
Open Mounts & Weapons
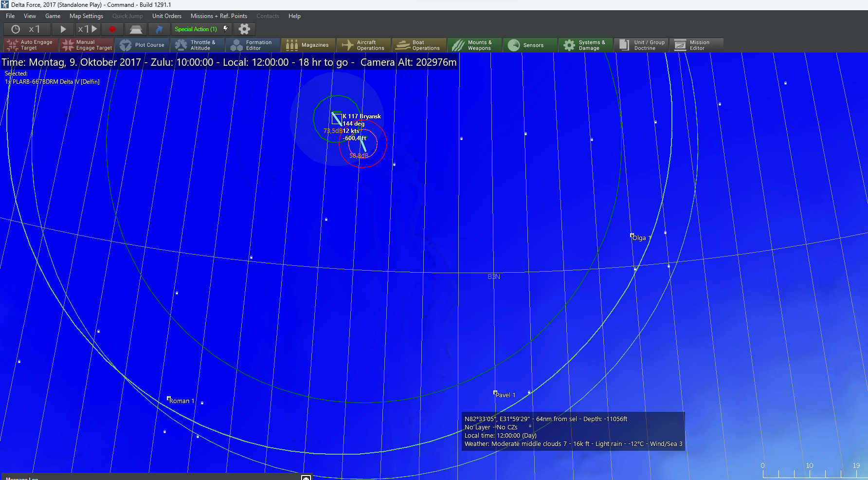475,45
